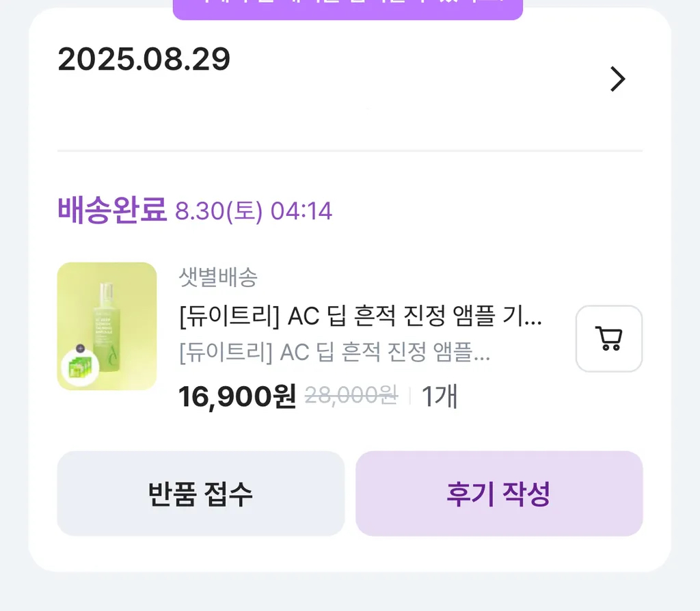
Task: Tap the crossed-out 28,000원 original price
Action: click(351, 395)
